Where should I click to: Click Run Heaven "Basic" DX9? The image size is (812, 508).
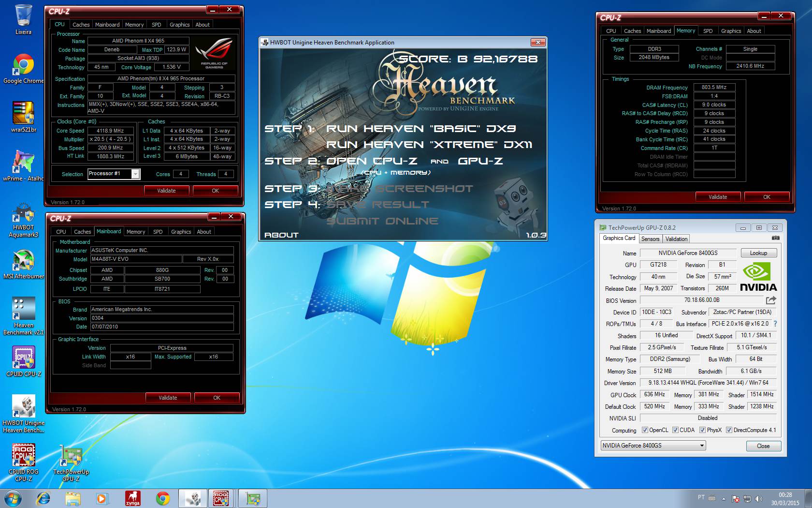pyautogui.click(x=421, y=129)
